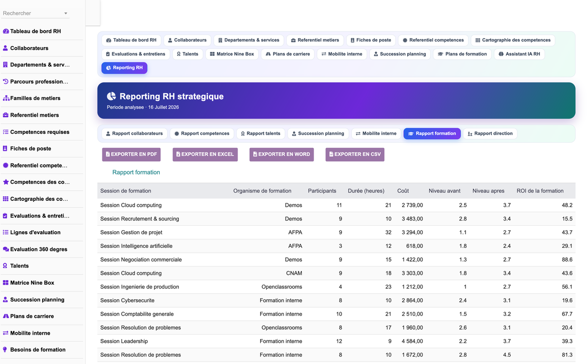Click the Plans de carriere road icon in sidebar
Screen dimensions: 588x364
6,316
